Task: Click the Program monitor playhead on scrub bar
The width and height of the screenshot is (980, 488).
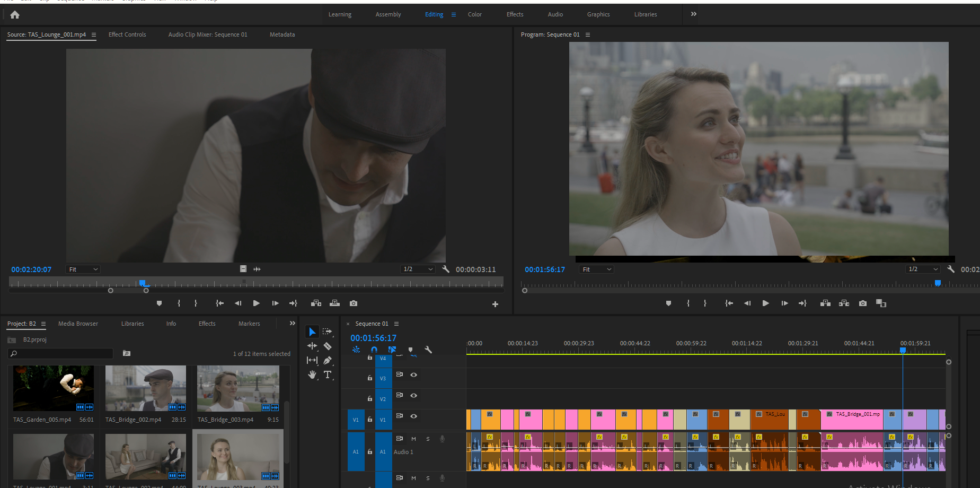Action: (x=938, y=283)
